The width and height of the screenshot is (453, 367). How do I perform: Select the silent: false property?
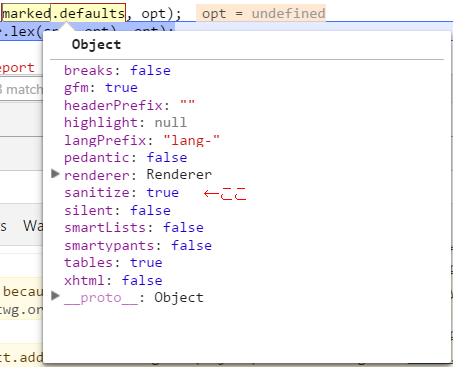pos(117,210)
